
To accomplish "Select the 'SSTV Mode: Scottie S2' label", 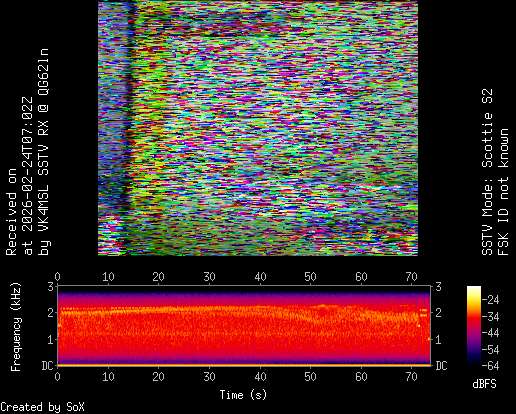I will click(487, 172).
